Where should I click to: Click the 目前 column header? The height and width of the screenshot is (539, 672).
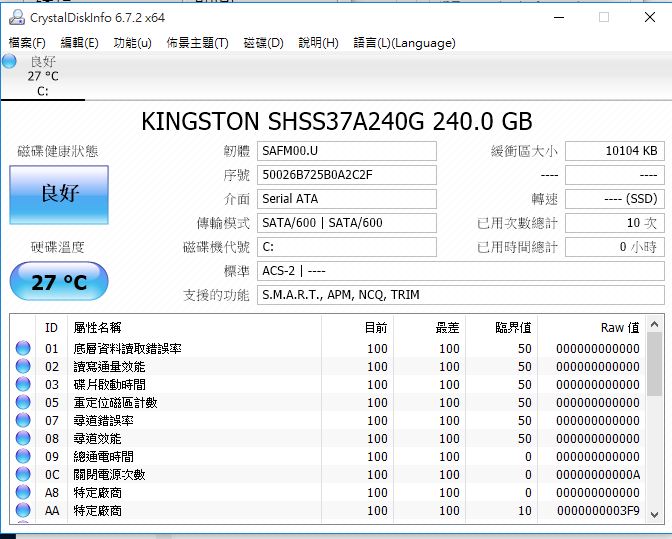(x=357, y=328)
